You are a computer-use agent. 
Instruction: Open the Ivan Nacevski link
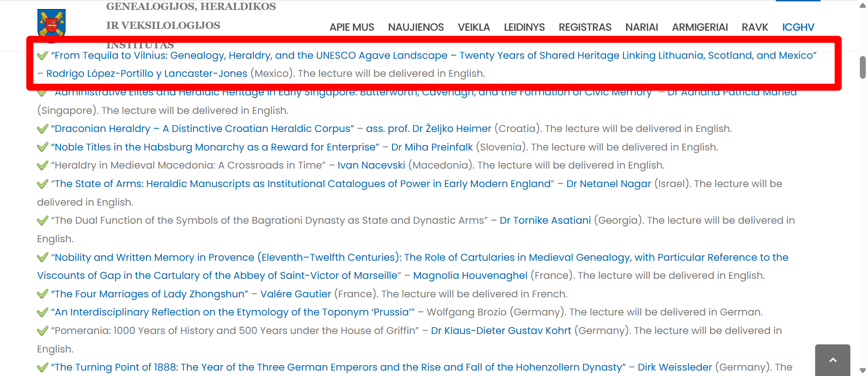[371, 165]
